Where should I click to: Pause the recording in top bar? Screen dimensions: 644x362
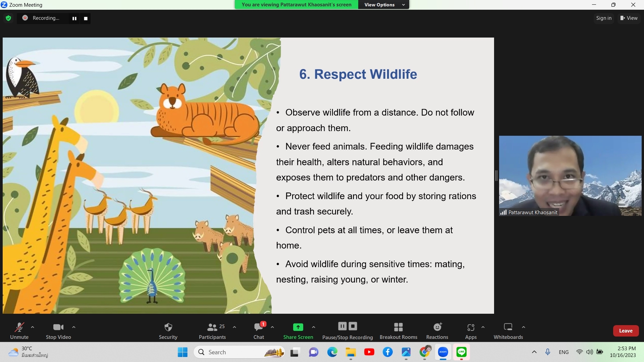pos(74,18)
